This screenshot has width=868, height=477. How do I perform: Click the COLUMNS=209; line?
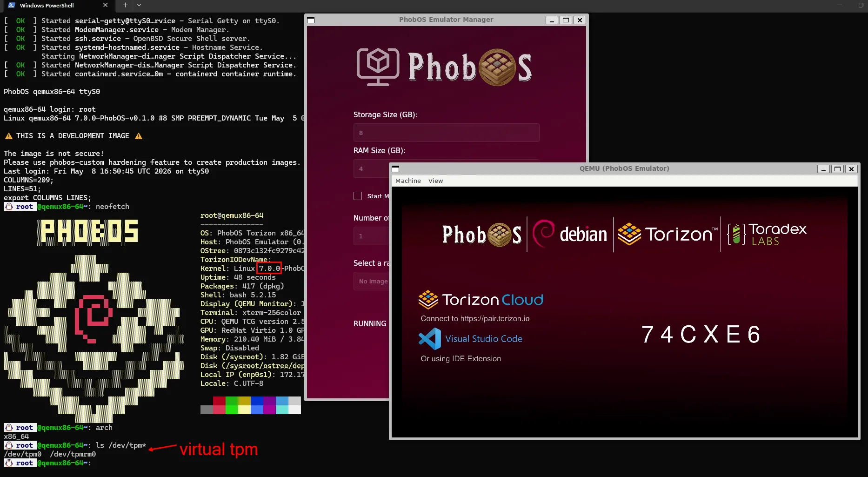[29, 180]
